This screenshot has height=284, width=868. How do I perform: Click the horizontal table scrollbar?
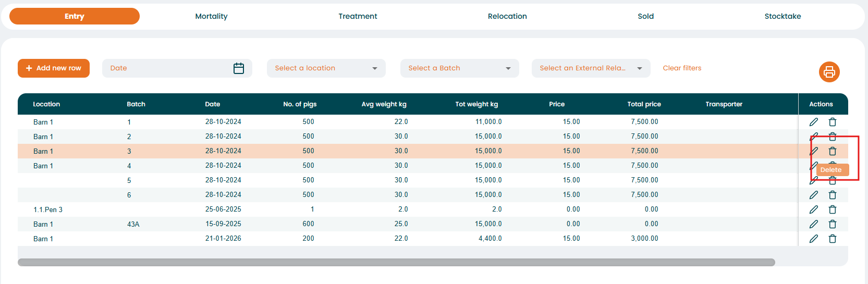pyautogui.click(x=396, y=262)
